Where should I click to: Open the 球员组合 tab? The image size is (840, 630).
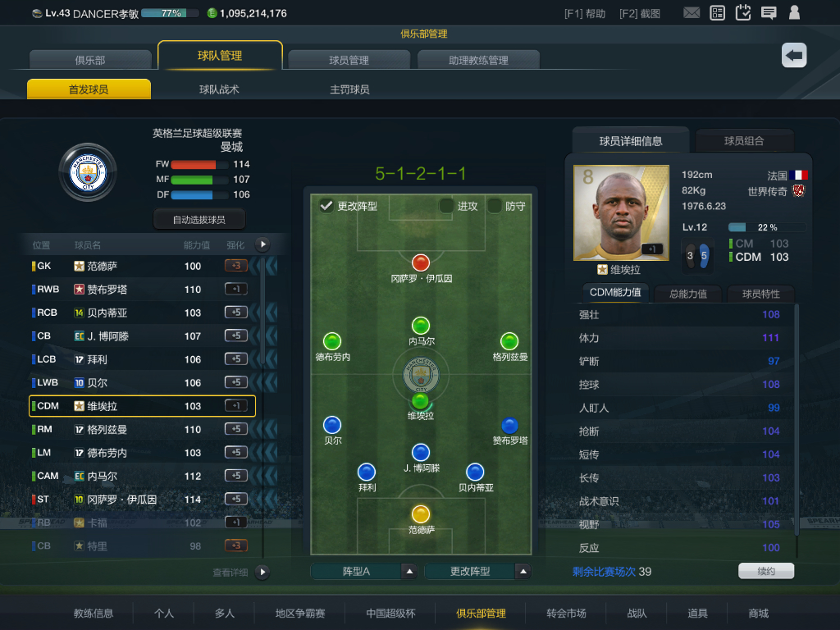(744, 141)
